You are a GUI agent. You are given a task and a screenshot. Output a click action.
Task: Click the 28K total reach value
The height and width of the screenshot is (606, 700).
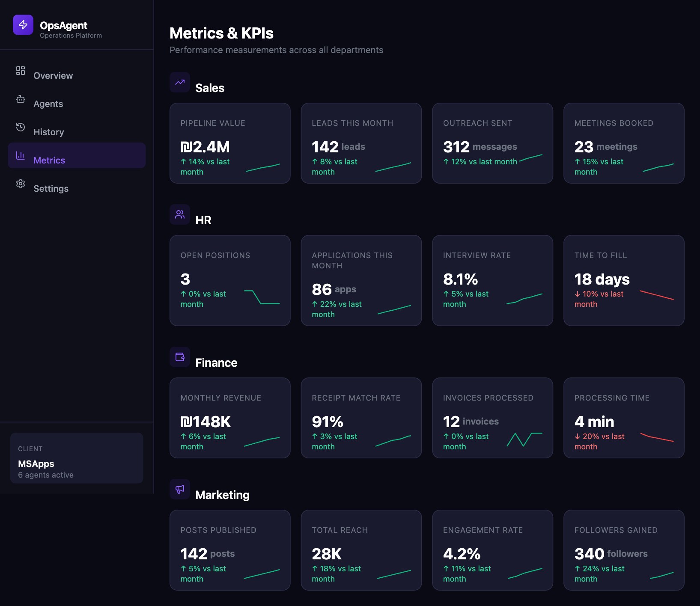pyautogui.click(x=327, y=554)
